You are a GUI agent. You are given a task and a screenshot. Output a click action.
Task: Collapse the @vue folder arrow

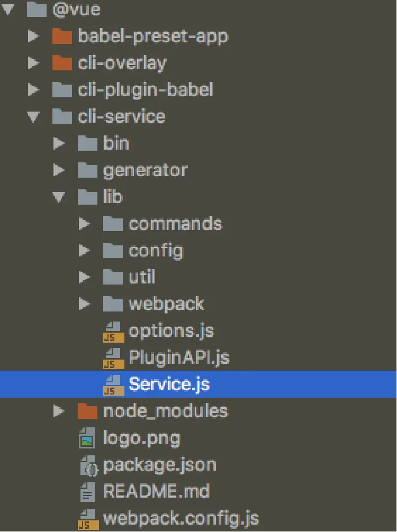(x=8, y=10)
